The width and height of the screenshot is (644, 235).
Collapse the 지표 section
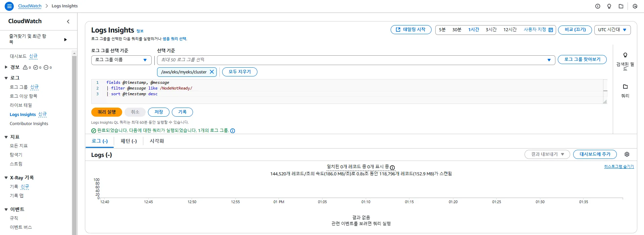pos(6,137)
